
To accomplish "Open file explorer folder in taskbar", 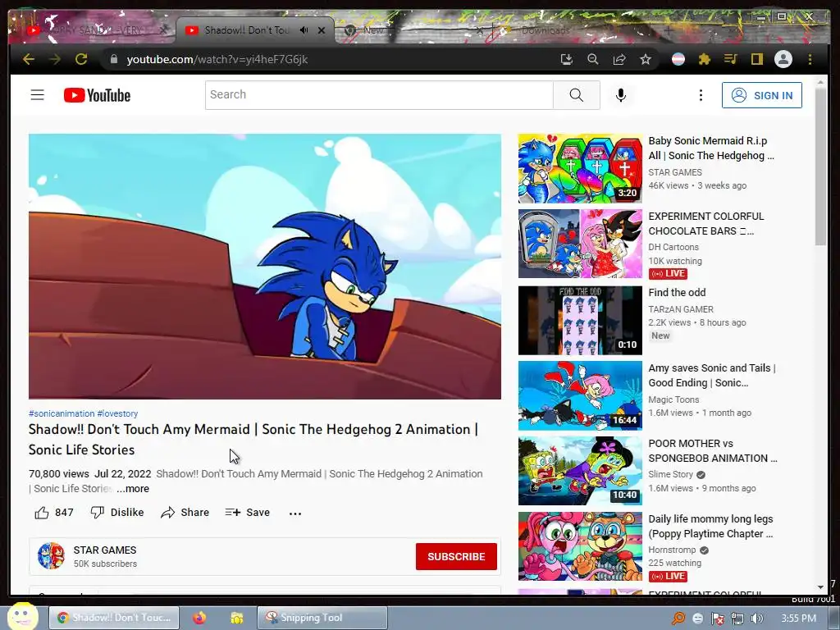I will [237, 618].
